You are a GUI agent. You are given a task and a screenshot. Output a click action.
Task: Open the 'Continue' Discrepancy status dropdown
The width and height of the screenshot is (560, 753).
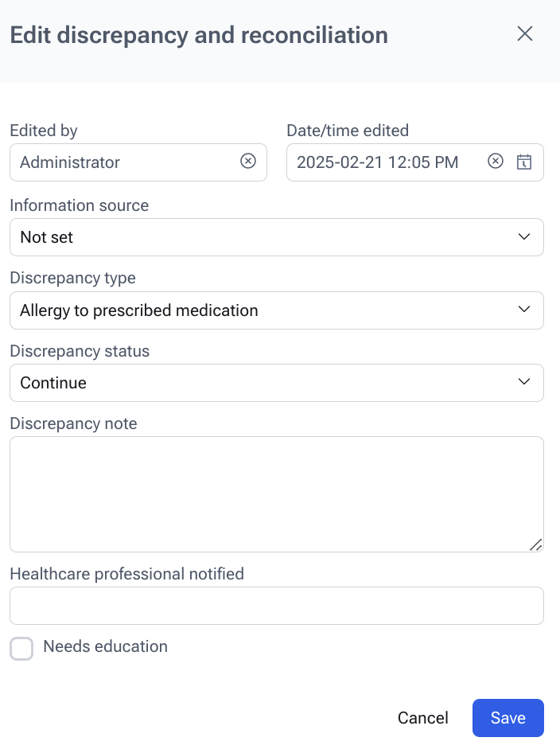pyautogui.click(x=262, y=383)
